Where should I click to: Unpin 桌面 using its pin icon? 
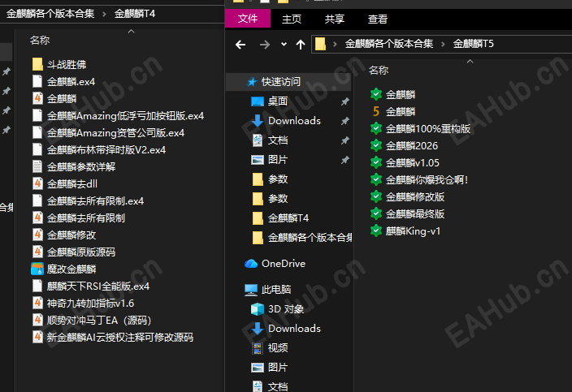344,101
